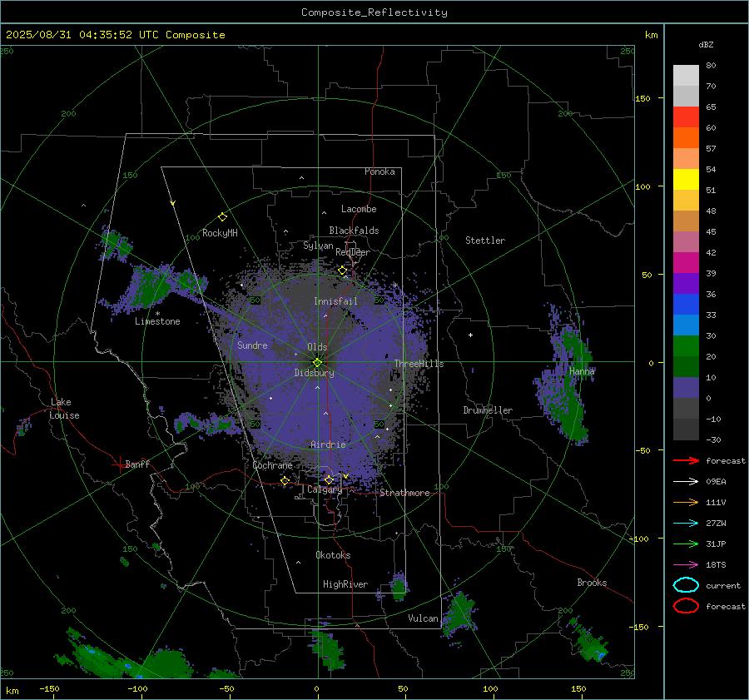Click the ThreeHills label

(419, 364)
